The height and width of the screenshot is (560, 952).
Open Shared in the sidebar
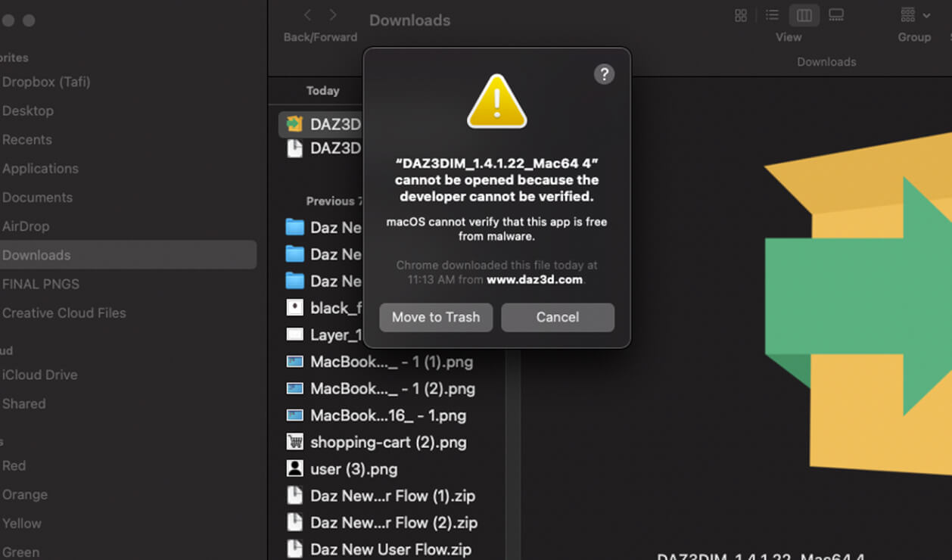[24, 403]
